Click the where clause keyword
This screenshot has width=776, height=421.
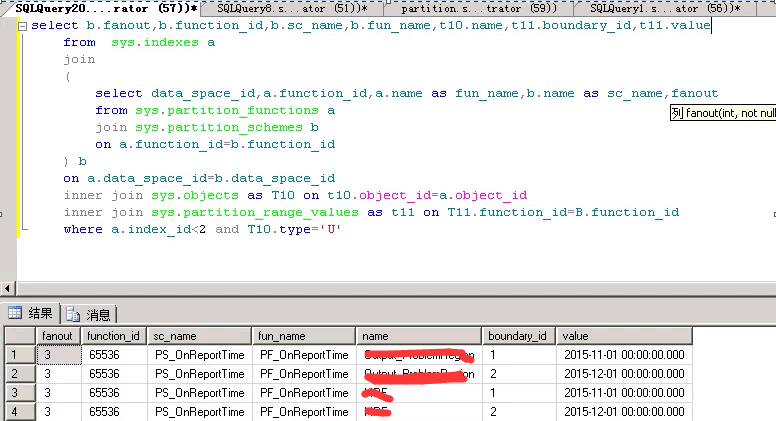pyautogui.click(x=83, y=230)
